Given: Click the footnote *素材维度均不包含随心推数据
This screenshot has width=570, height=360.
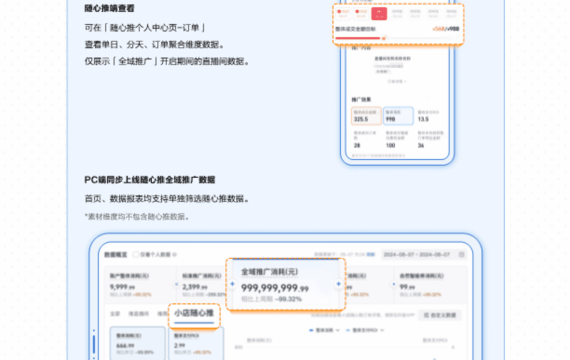Looking at the screenshot, I should (137, 217).
